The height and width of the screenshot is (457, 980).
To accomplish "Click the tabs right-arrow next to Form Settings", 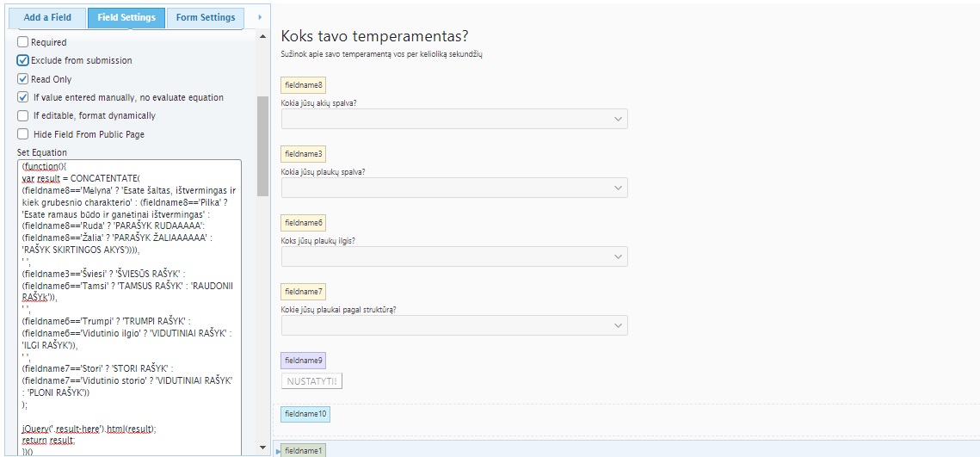I will click(x=260, y=17).
